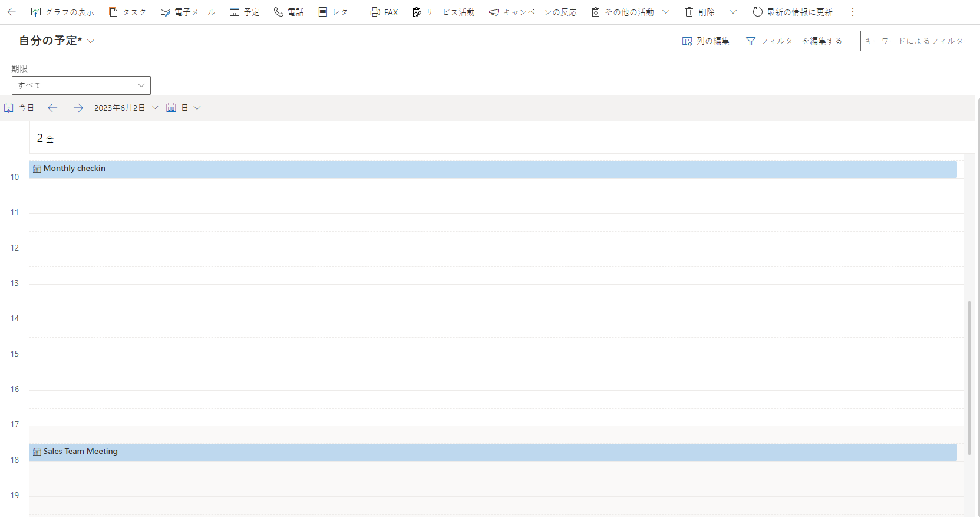Create a キャンペーンの反応 activity
The image size is (980, 517).
533,12
